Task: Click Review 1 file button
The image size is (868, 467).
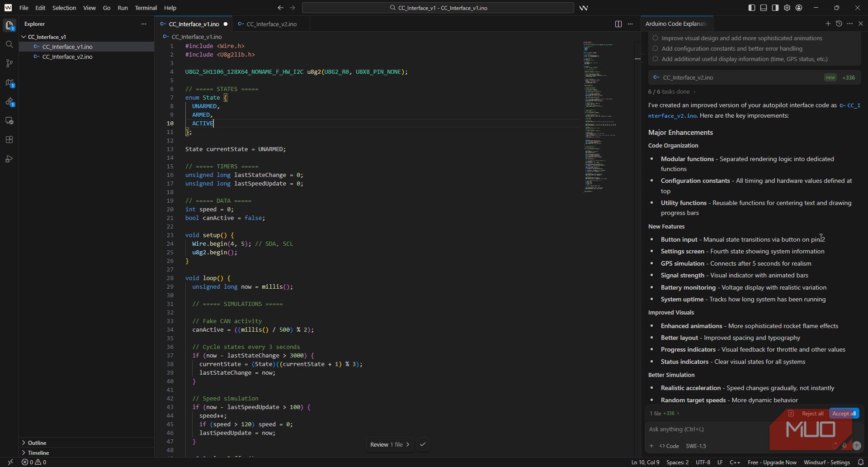Action: pyautogui.click(x=390, y=444)
